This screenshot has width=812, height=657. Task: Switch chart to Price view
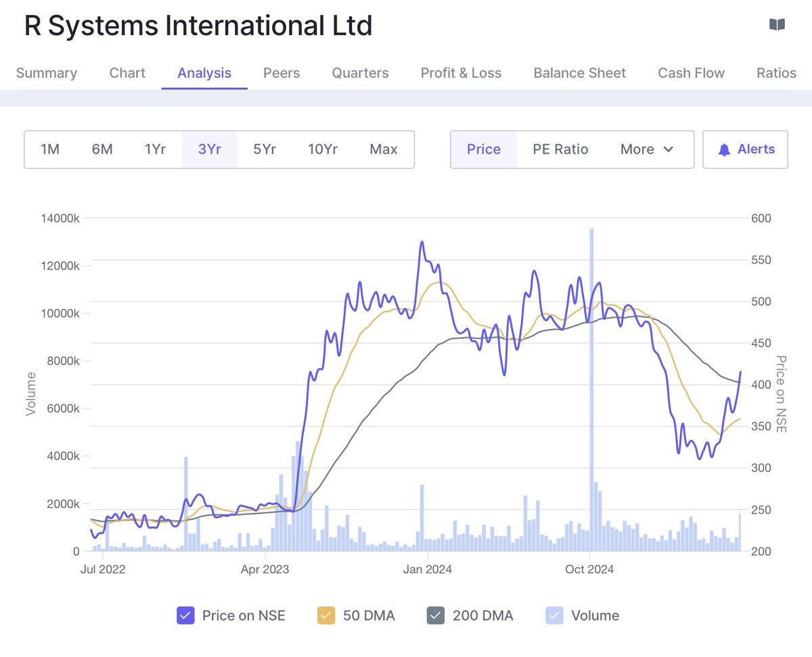(x=484, y=149)
